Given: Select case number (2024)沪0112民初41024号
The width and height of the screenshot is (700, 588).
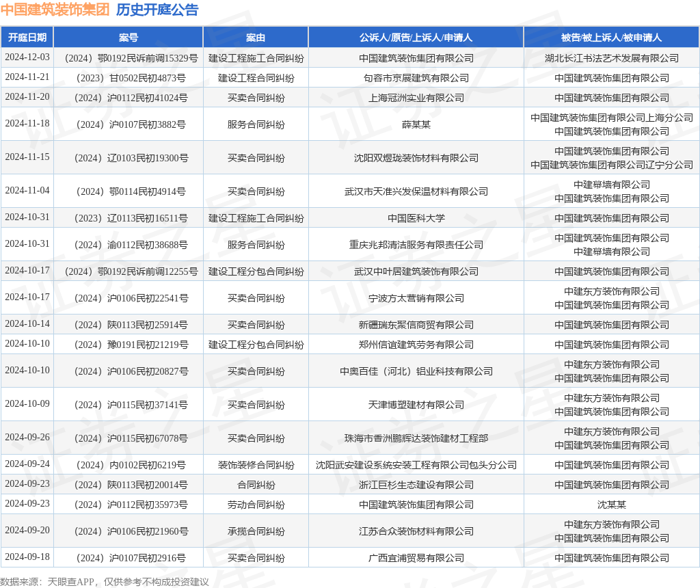Looking at the screenshot, I should [129, 98].
